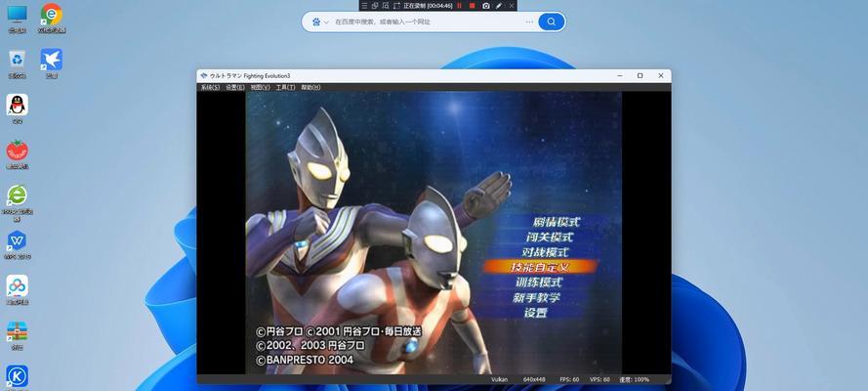Select 对战模式 in the game menu
This screenshot has height=391, width=868.
547,252
